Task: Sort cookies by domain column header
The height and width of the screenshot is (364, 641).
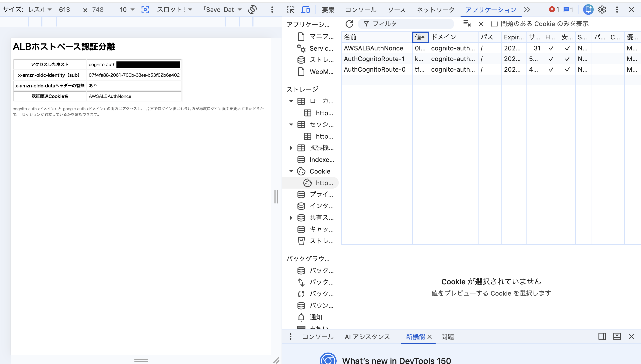Action: pyautogui.click(x=453, y=37)
